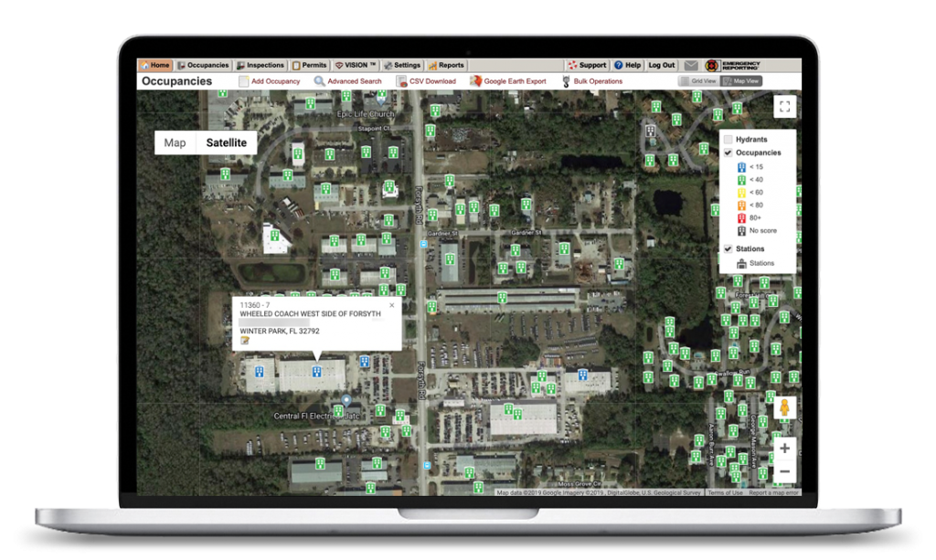Screen dimensions: 936x560
Task: Click the Epic Life Church map label
Action: point(366,114)
